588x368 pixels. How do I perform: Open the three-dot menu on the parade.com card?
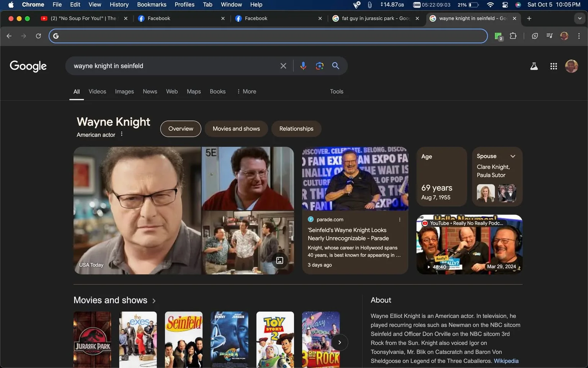point(400,220)
